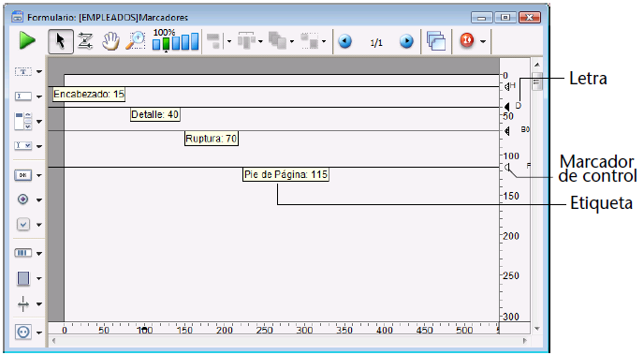
Task: Insert an OK button object
Action: point(23,175)
